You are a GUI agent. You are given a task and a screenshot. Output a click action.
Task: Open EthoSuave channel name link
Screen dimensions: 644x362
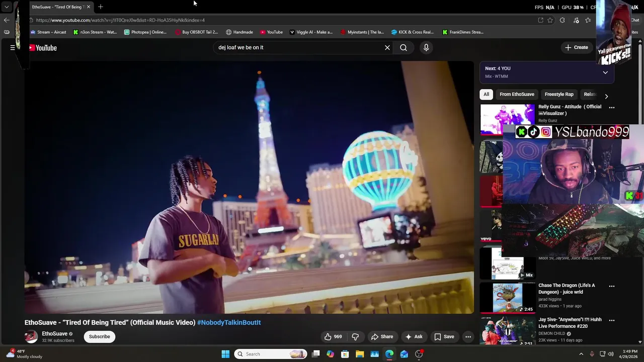54,334
